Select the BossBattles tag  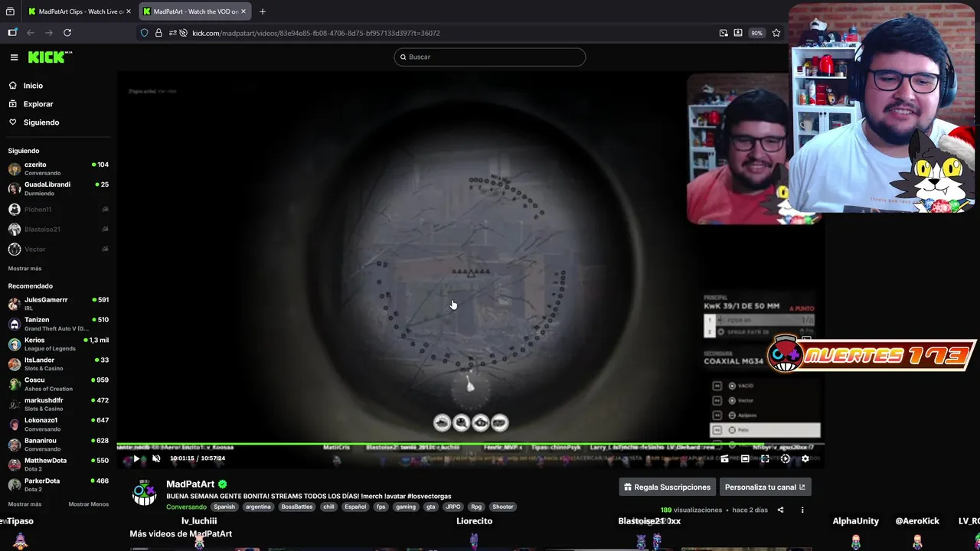(x=297, y=507)
